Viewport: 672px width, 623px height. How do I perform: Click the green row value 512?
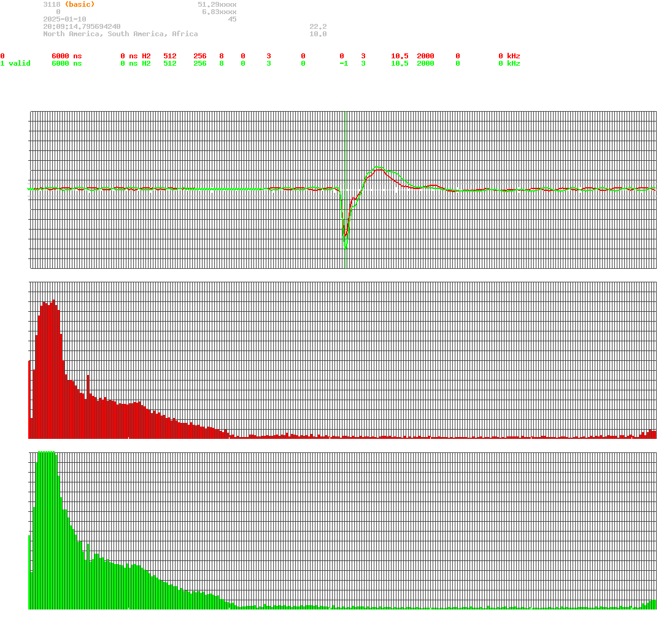point(170,63)
